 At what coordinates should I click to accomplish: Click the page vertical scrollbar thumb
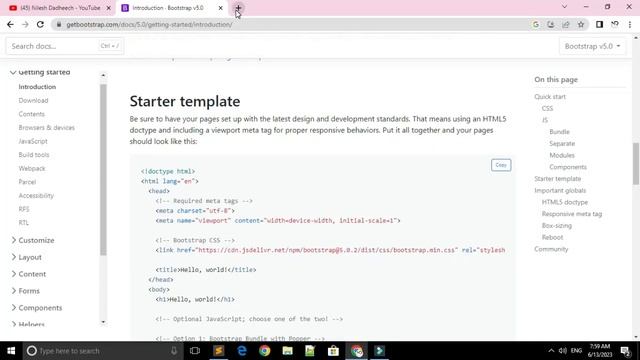pyautogui.click(x=636, y=163)
